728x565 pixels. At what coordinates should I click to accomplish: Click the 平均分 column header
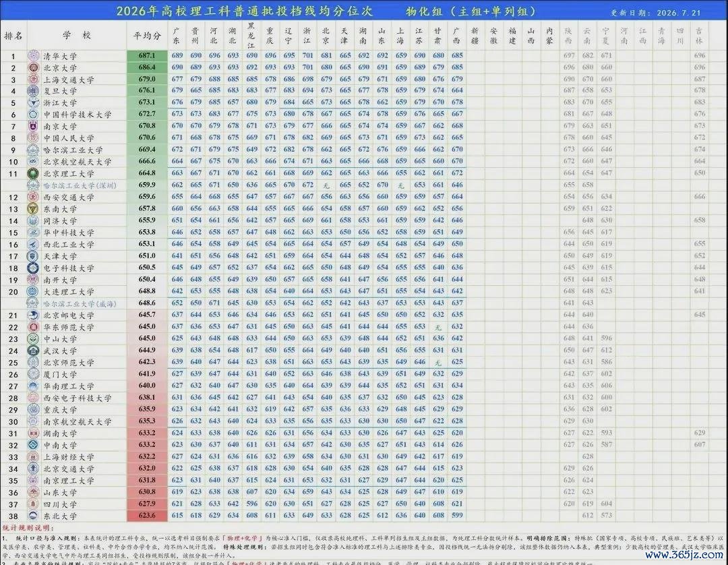tap(147, 35)
